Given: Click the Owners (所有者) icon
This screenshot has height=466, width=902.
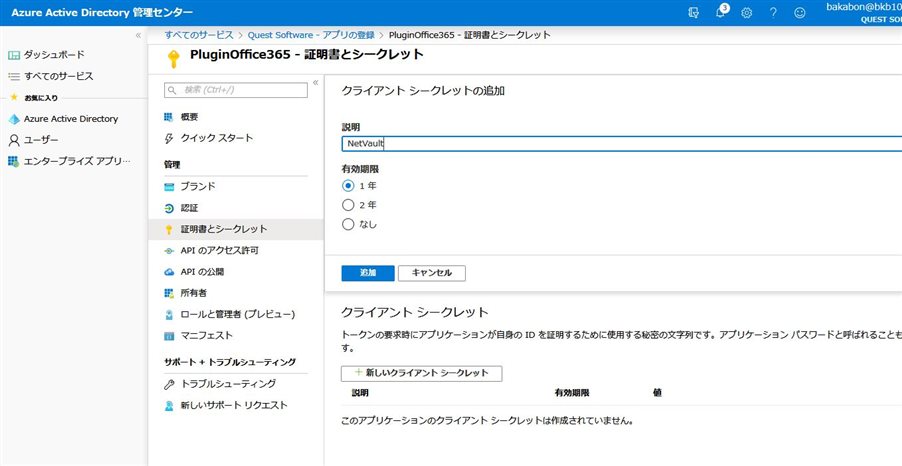Looking at the screenshot, I should pyautogui.click(x=169, y=293).
